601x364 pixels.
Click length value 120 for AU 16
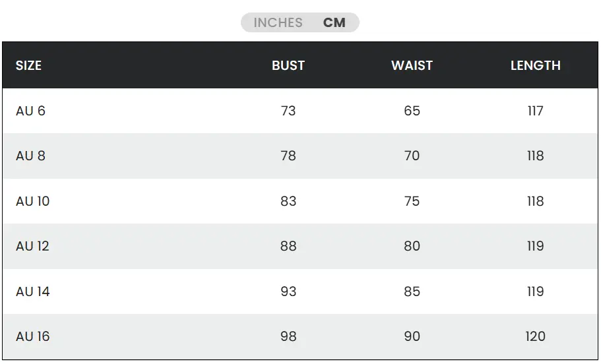[535, 336]
